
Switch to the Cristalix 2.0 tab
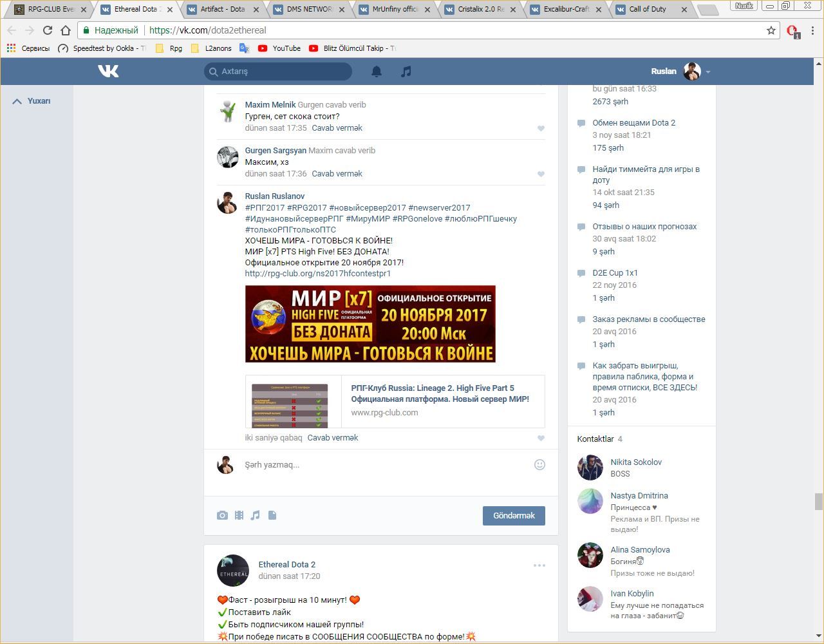(480, 10)
